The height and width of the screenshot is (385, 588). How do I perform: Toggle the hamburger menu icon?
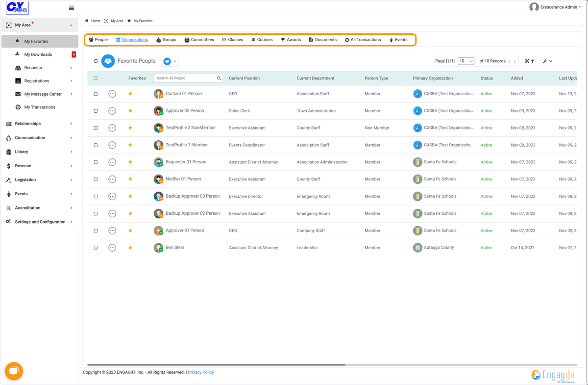[72, 8]
